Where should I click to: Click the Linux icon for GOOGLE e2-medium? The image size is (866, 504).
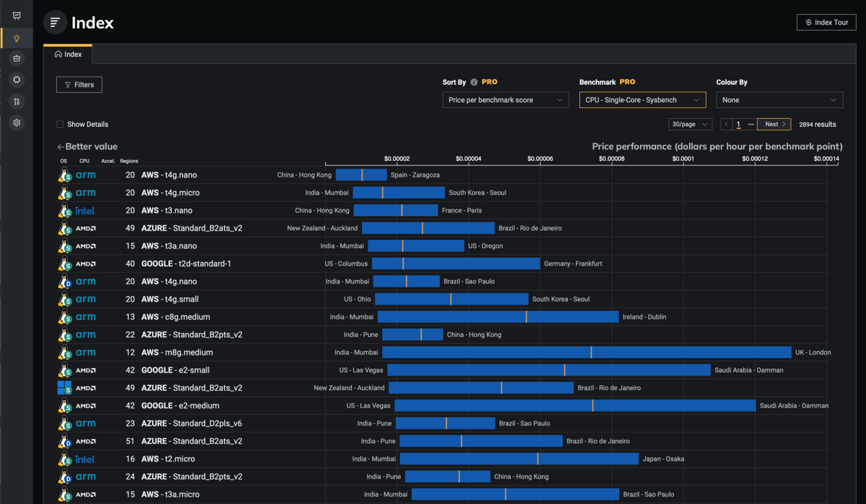click(x=65, y=406)
